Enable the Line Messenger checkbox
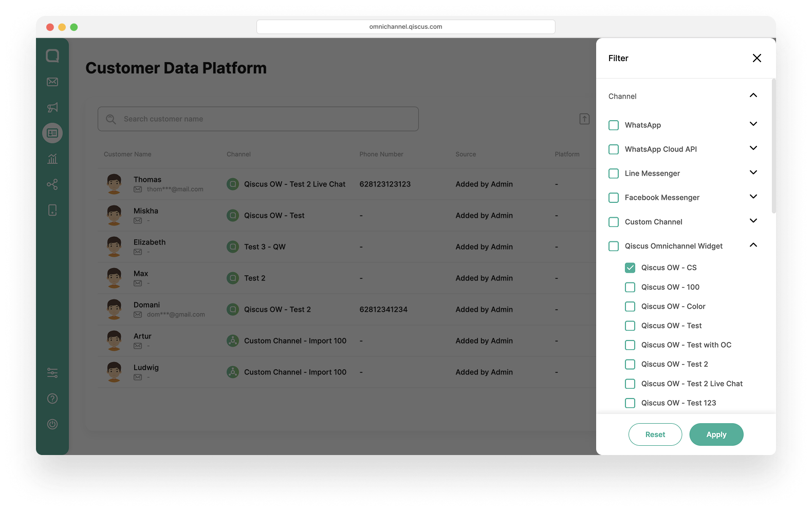 614,173
